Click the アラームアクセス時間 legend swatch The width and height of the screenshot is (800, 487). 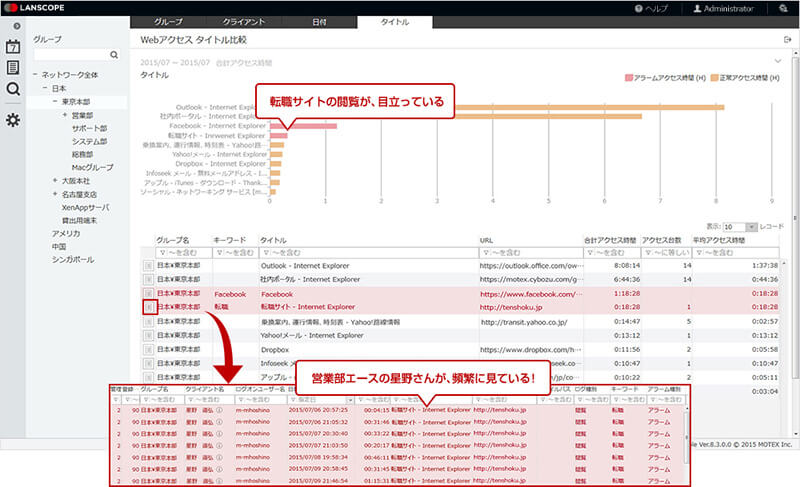629,78
